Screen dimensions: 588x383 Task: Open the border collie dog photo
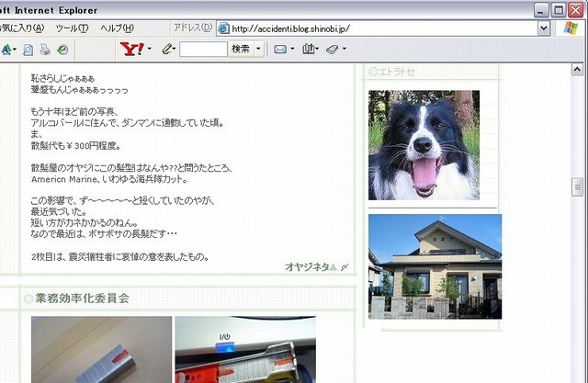[x=424, y=145]
